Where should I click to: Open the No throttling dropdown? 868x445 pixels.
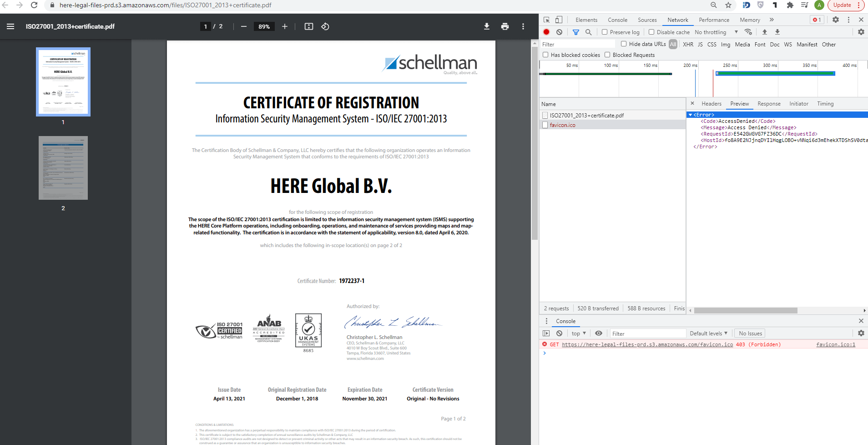[717, 32]
